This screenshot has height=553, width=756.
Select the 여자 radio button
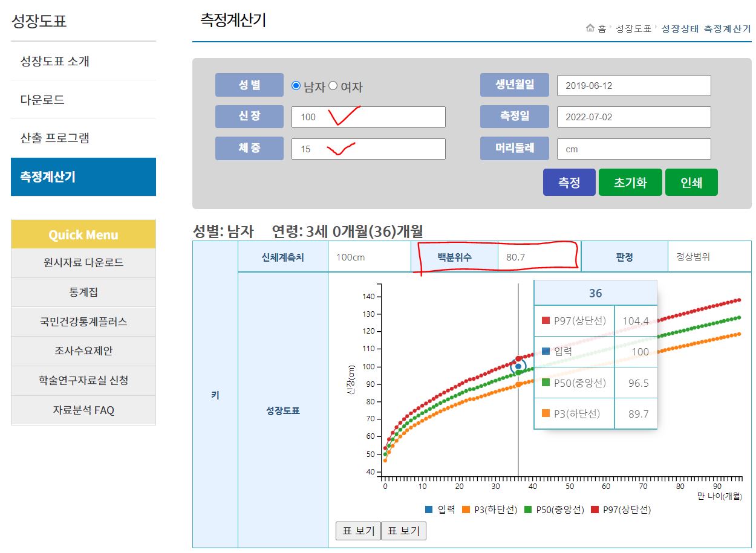(333, 85)
